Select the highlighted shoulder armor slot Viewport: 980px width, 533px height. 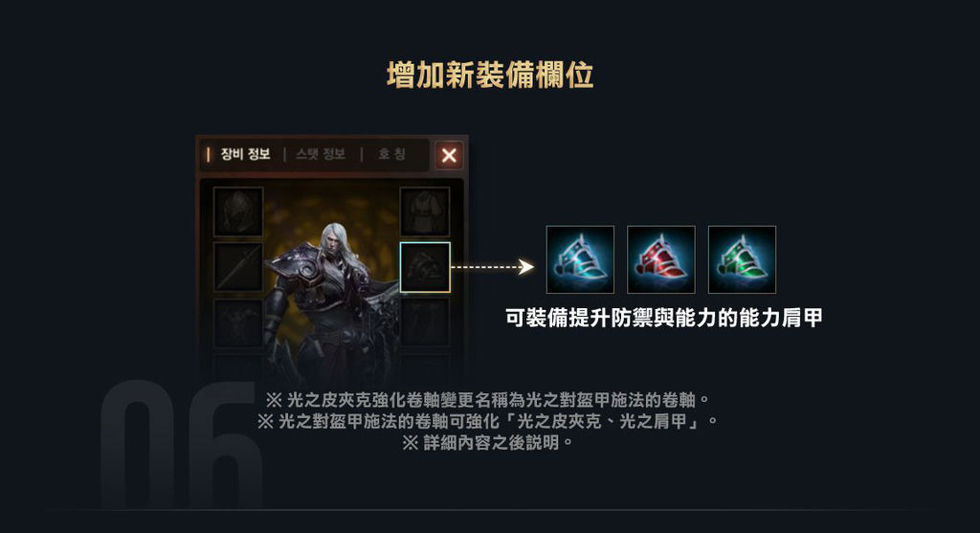click(x=425, y=267)
